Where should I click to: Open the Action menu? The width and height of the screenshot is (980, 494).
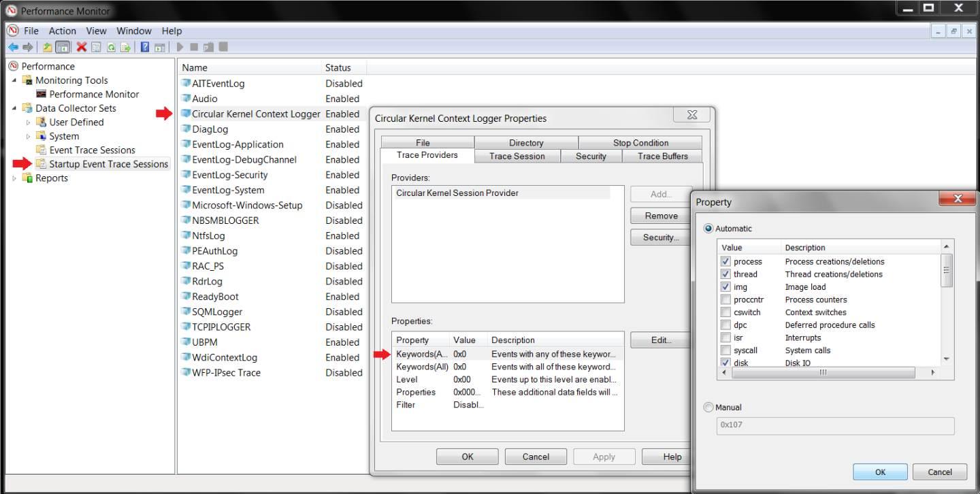pyautogui.click(x=62, y=31)
